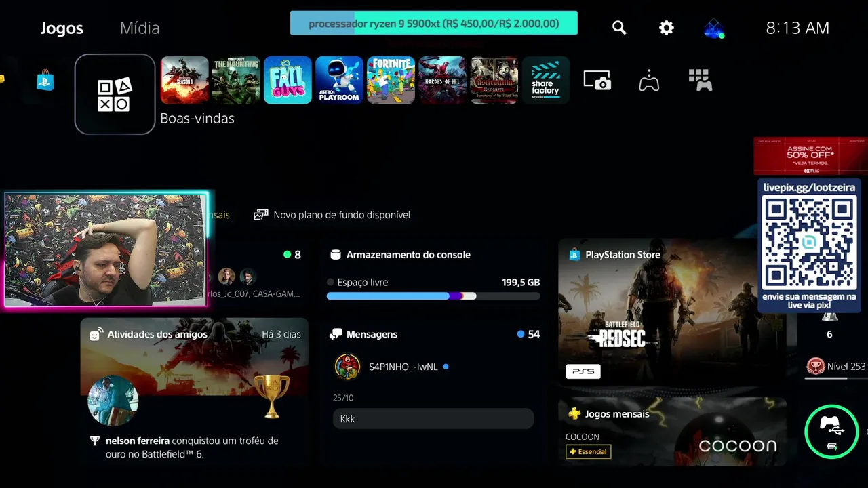Launch Call of Duty The Haunting tile
Viewport: 868px width, 488px height.
point(236,80)
